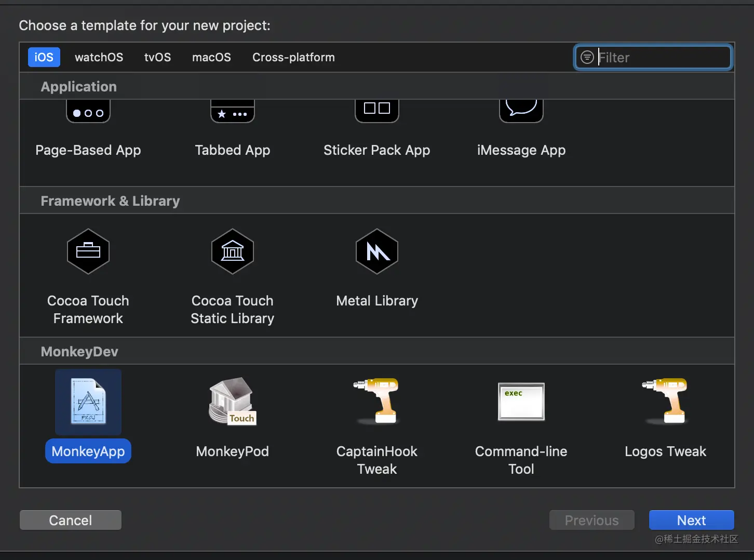Choose the CaptainHook Tweak drill icon
Viewport: 754px width, 560px height.
pos(377,401)
